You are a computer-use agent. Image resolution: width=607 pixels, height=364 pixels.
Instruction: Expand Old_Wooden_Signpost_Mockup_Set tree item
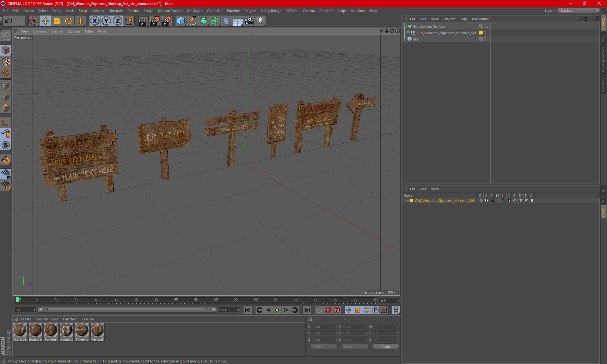pyautogui.click(x=408, y=33)
